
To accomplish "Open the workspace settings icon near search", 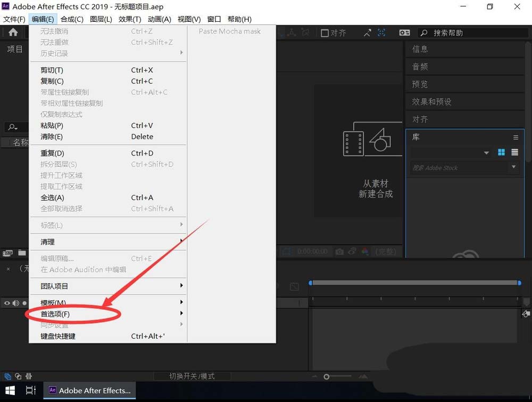I will pos(404,32).
